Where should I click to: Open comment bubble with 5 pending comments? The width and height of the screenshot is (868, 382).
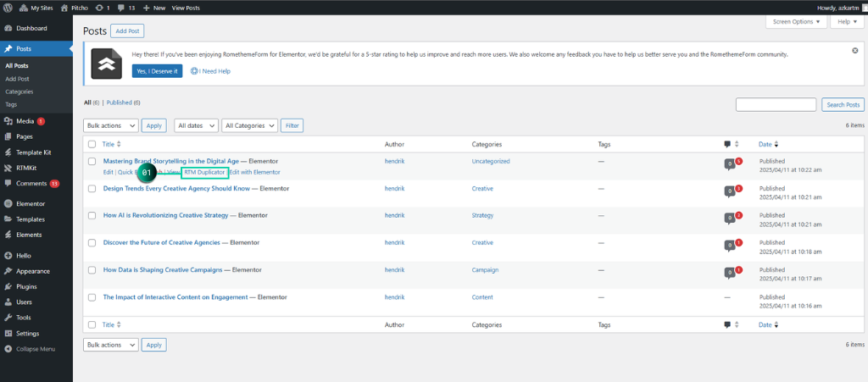(733, 163)
